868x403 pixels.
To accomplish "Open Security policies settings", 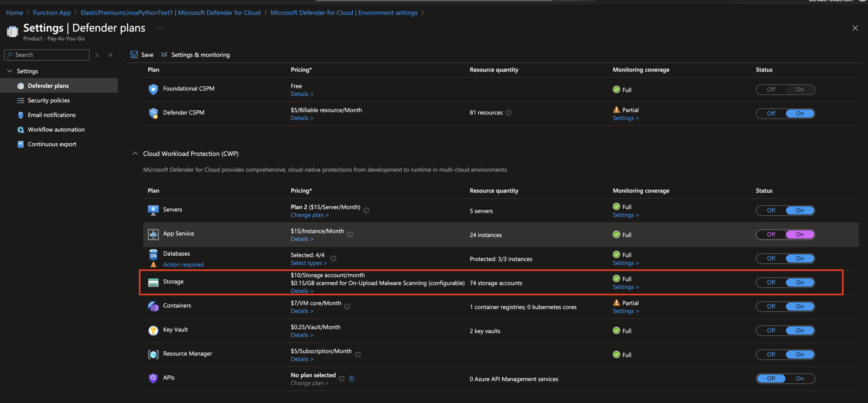I will [x=48, y=100].
